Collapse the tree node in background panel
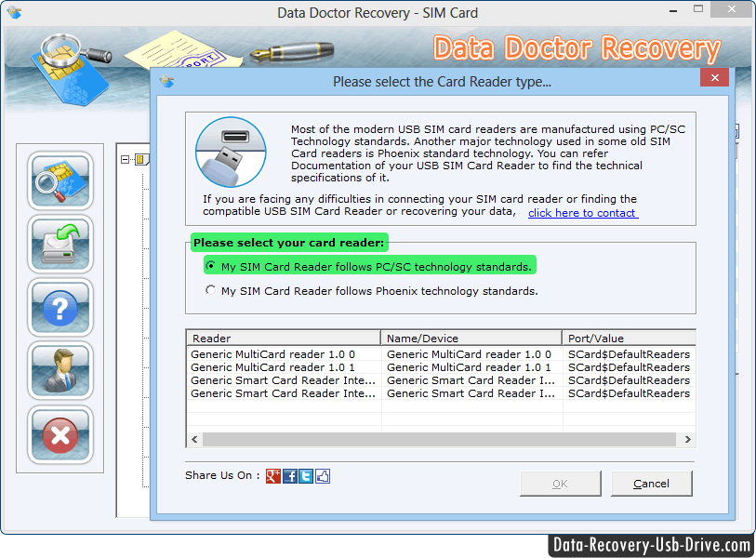The width and height of the screenshot is (756, 558). pyautogui.click(x=126, y=159)
